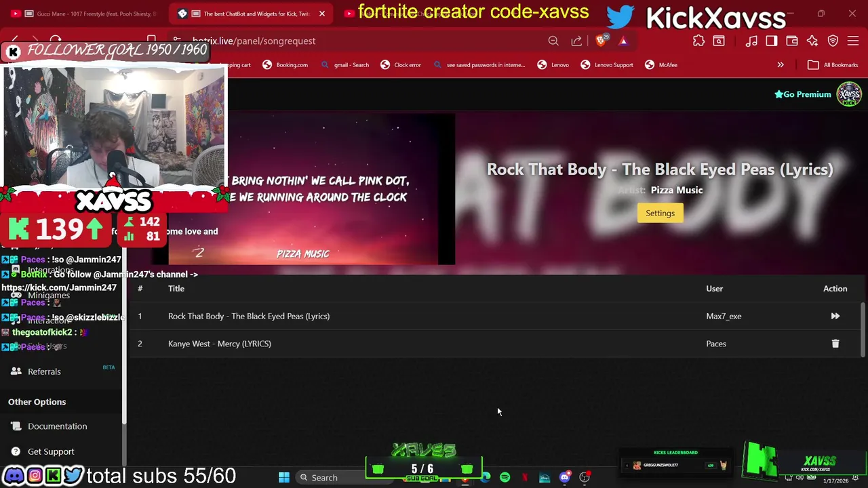The height and width of the screenshot is (488, 868).
Task: Click the User column header
Action: click(x=714, y=289)
